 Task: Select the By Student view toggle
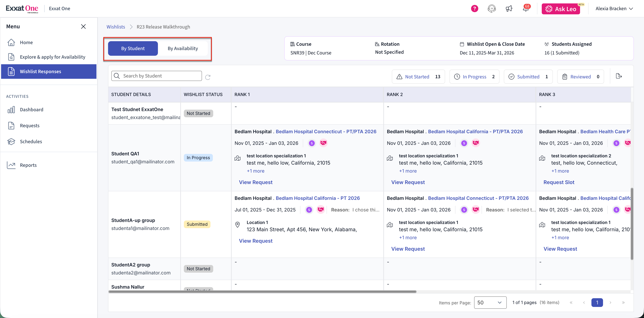click(x=133, y=48)
